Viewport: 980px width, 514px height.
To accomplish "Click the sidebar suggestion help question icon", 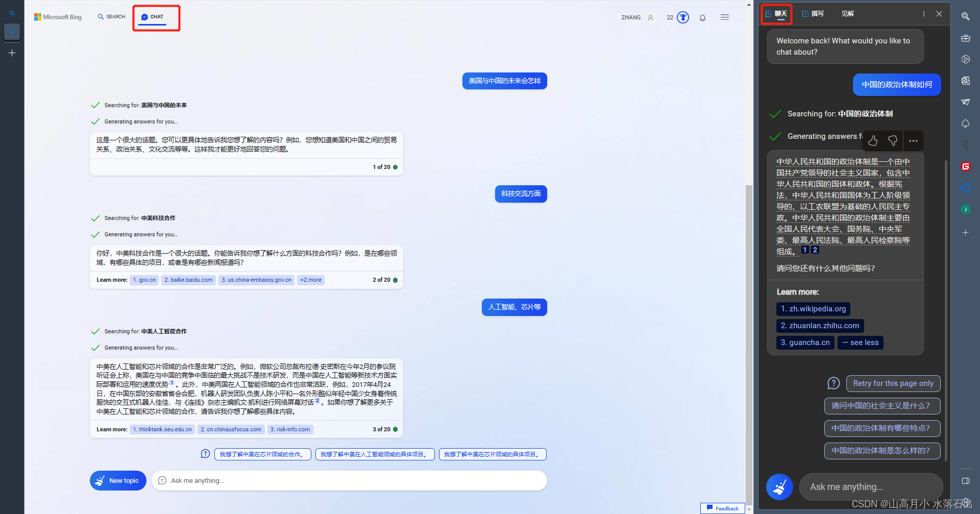I will tap(834, 383).
